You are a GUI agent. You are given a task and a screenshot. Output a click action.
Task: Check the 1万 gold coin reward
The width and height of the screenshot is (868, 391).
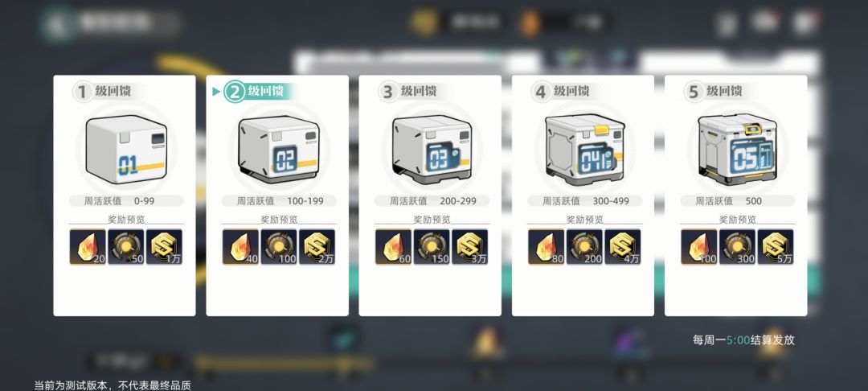[165, 247]
